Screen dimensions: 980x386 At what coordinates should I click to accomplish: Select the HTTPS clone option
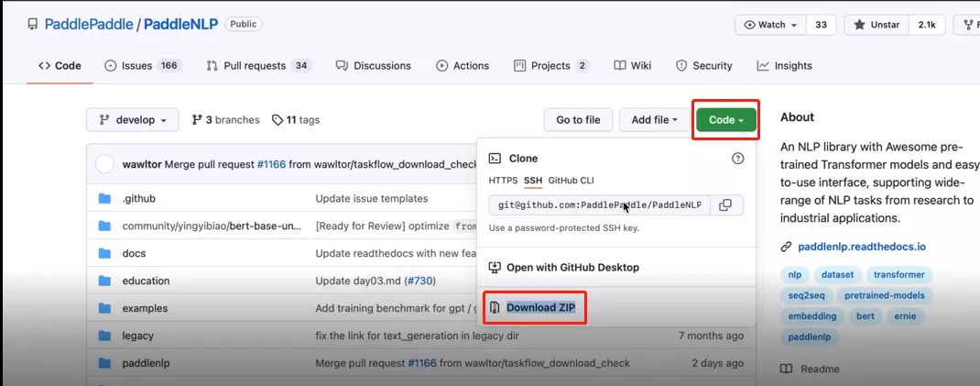503,181
